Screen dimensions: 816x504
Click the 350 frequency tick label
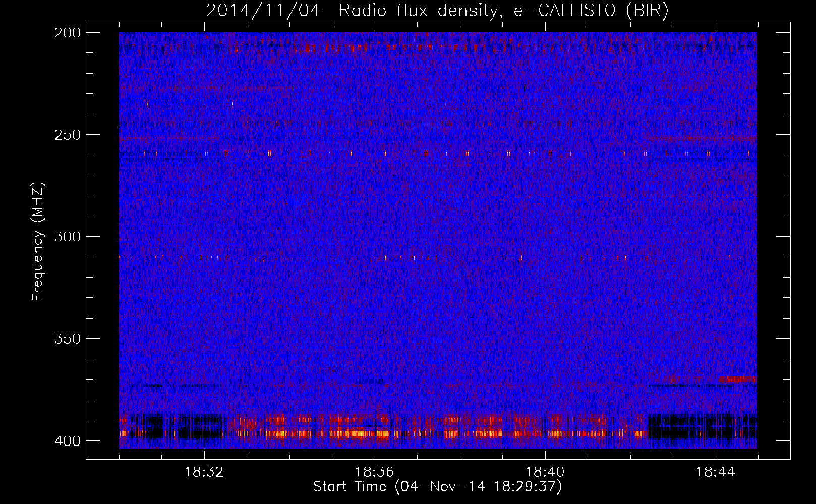click(67, 338)
